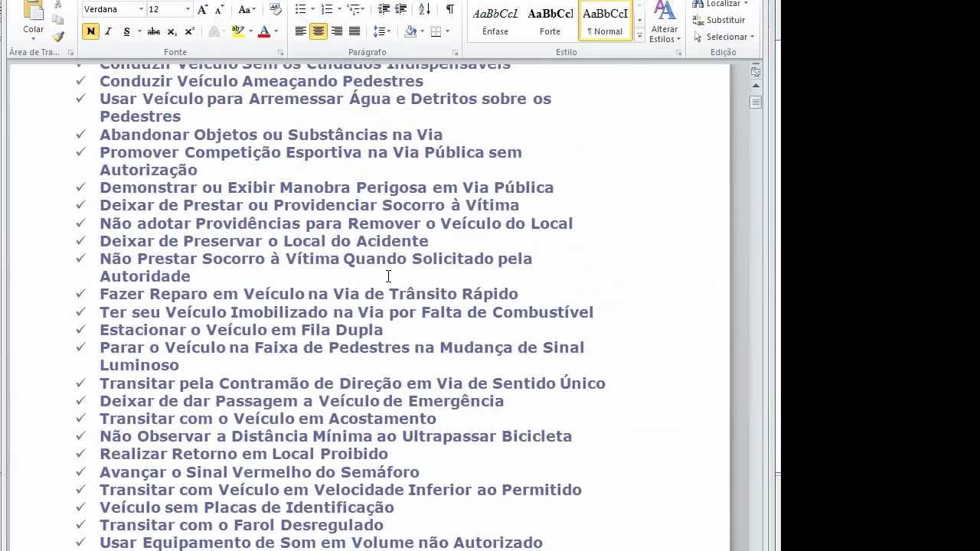Click the vertical scrollbar thumb

(x=756, y=102)
